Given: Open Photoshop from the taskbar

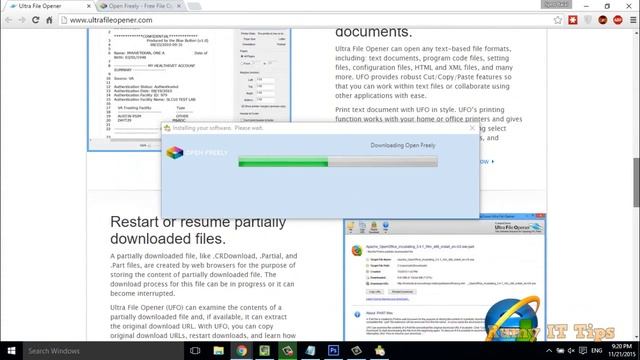Looking at the screenshot, I should 333,351.
